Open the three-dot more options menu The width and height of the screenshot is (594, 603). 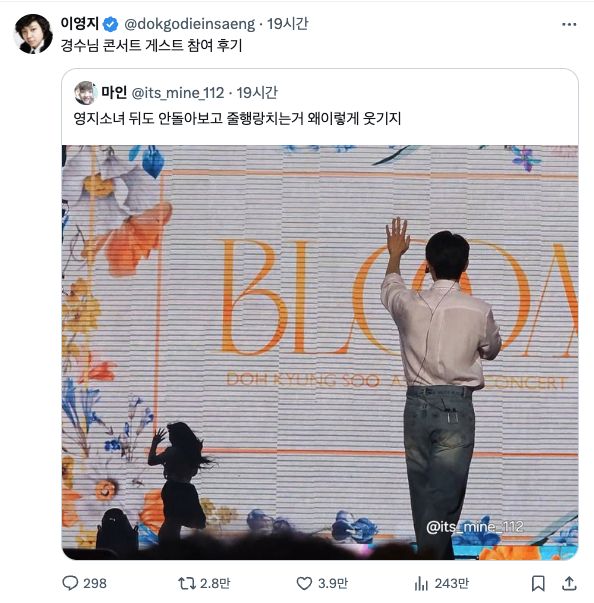click(x=569, y=24)
